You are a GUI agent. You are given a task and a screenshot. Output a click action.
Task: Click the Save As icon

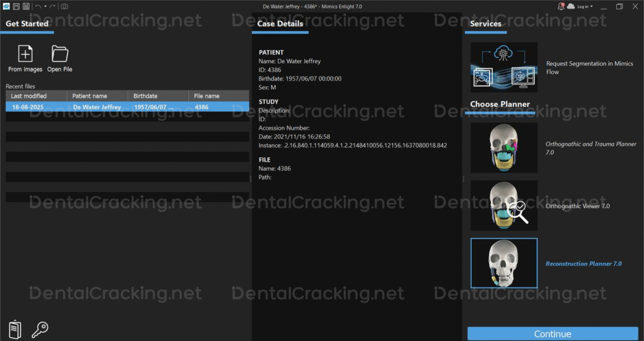[x=26, y=6]
